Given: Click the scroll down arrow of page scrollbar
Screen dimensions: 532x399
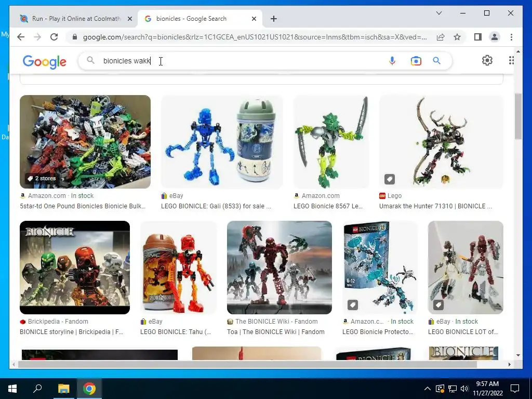Looking at the screenshot, I should (518, 355).
